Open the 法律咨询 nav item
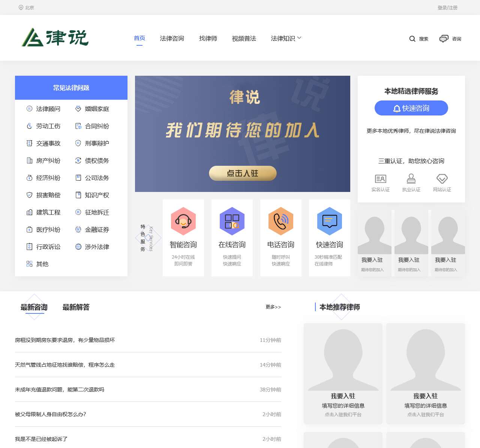480x448 pixels. click(172, 38)
